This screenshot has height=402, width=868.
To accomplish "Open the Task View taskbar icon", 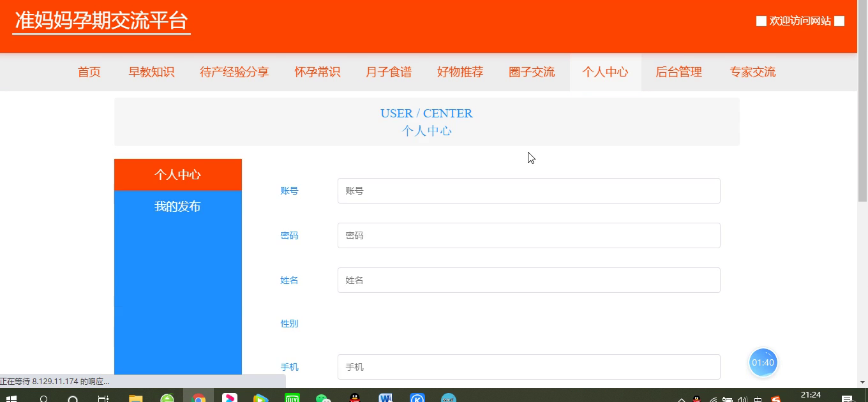I will tap(103, 398).
